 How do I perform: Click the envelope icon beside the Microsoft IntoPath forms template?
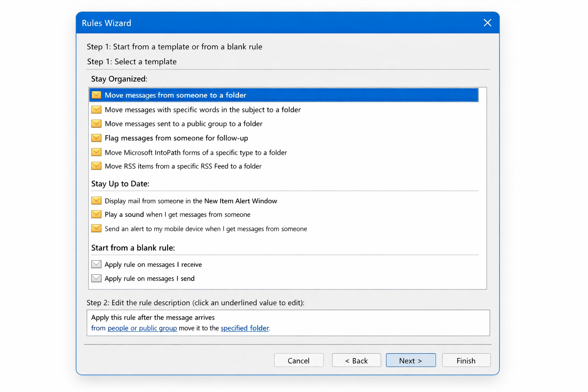pos(96,152)
